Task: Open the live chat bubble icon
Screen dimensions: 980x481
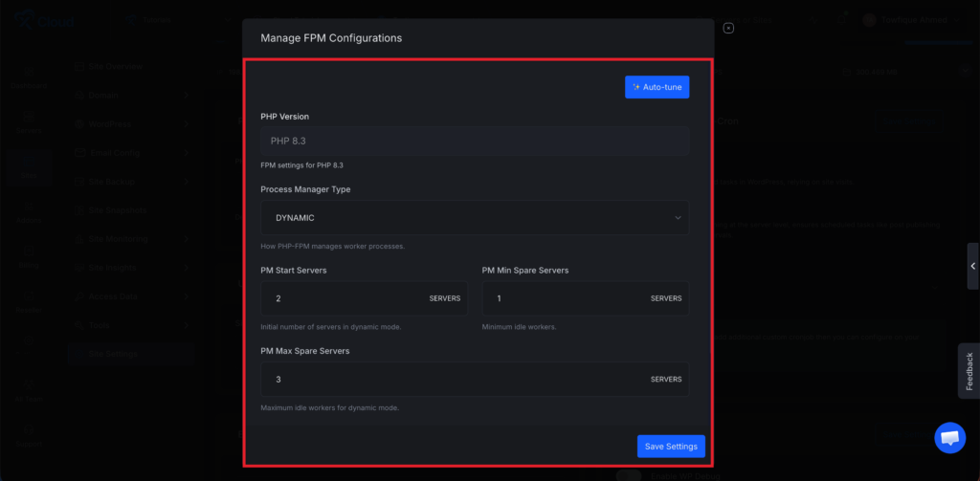Action: (949, 438)
